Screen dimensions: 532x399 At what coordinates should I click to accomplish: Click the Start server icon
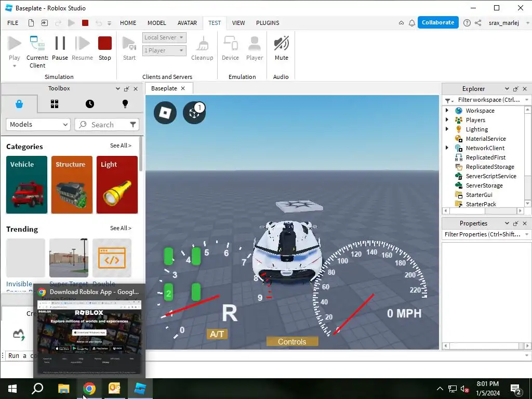click(x=129, y=44)
